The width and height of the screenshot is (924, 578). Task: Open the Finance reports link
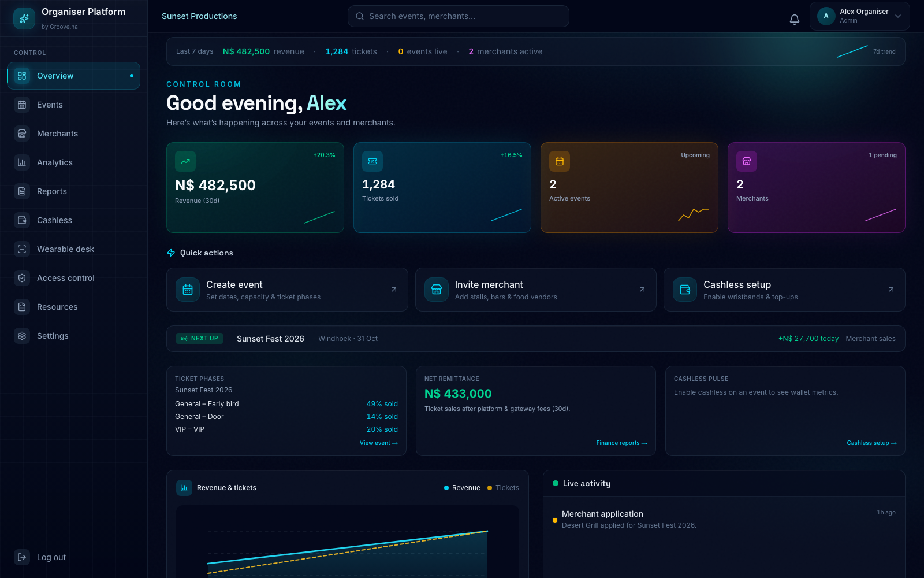622,443
